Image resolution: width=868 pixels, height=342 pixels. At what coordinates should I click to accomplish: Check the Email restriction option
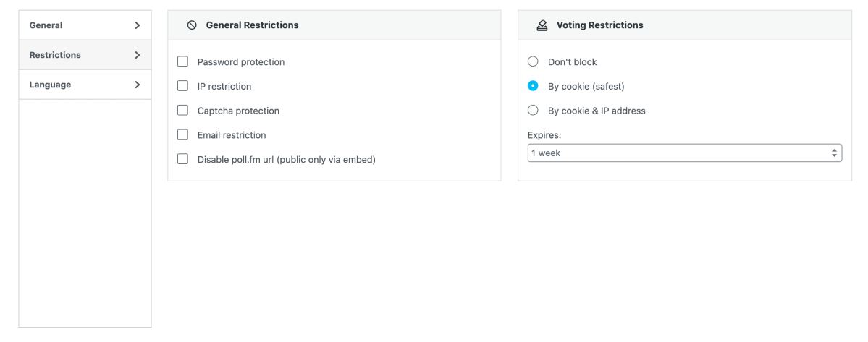coord(183,135)
